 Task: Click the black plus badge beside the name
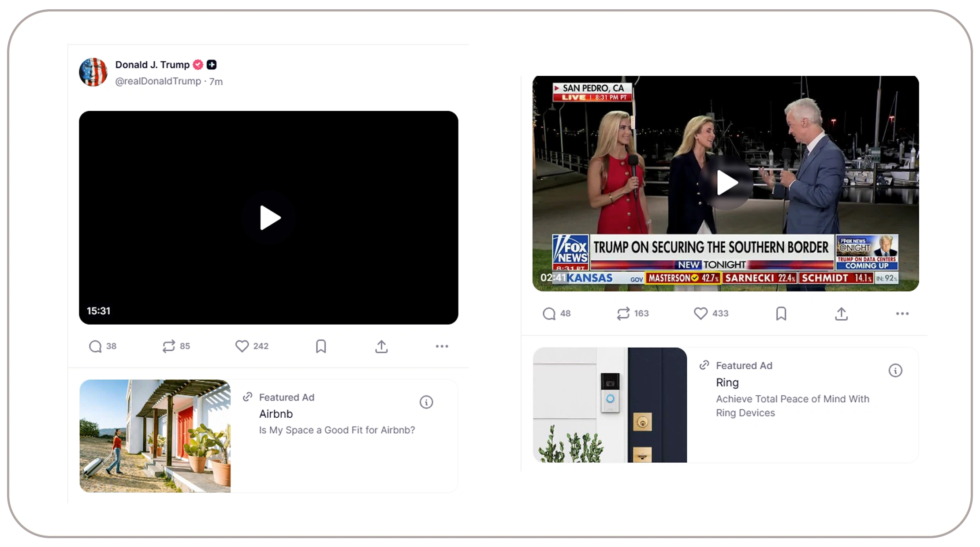point(212,65)
